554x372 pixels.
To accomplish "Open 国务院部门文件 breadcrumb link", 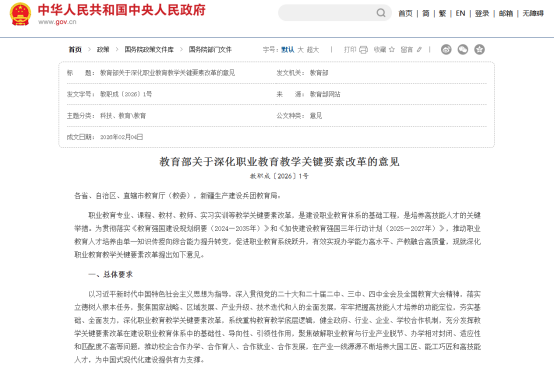I will pyautogui.click(x=210, y=49).
